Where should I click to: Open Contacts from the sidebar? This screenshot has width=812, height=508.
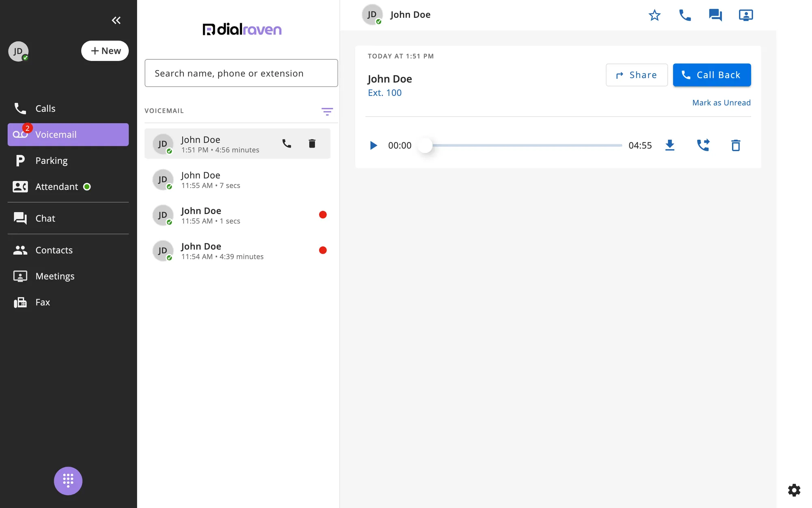68,250
